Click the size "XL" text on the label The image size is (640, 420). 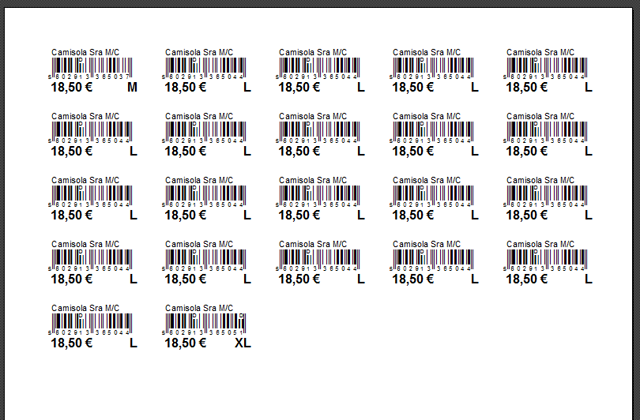(243, 343)
